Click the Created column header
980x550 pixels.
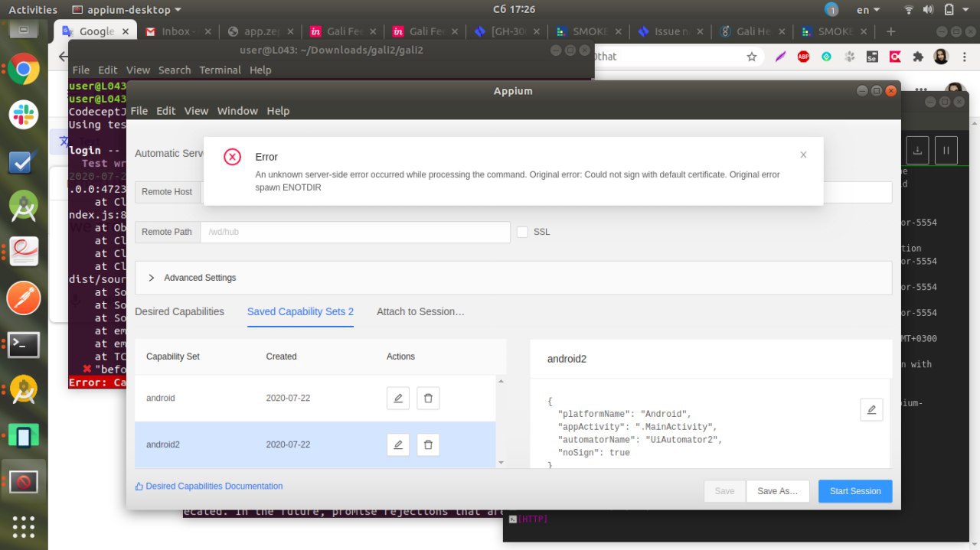pos(281,356)
